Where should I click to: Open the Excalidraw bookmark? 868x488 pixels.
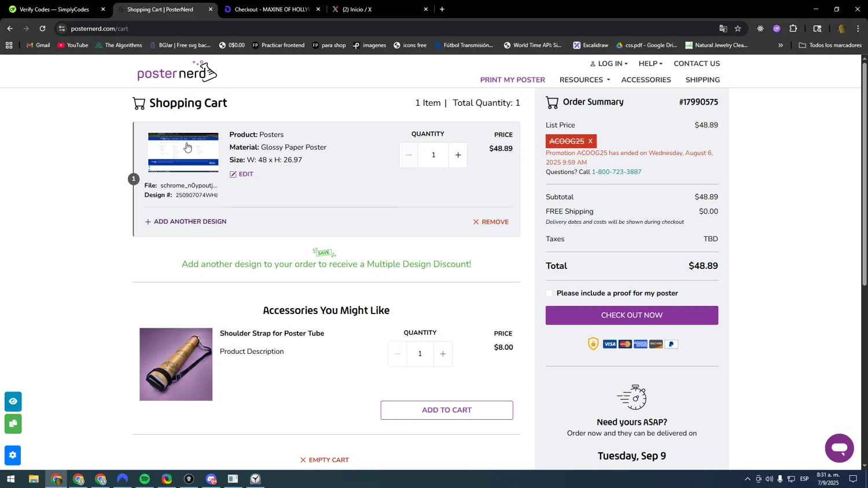coord(591,45)
